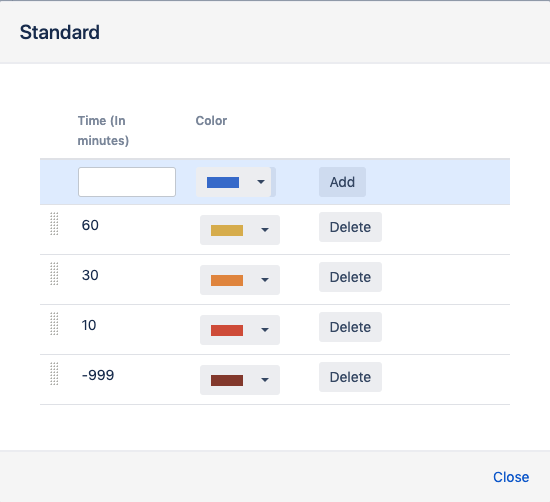Click the red swatch of the 10 row
This screenshot has width=550, height=502.
(227, 330)
